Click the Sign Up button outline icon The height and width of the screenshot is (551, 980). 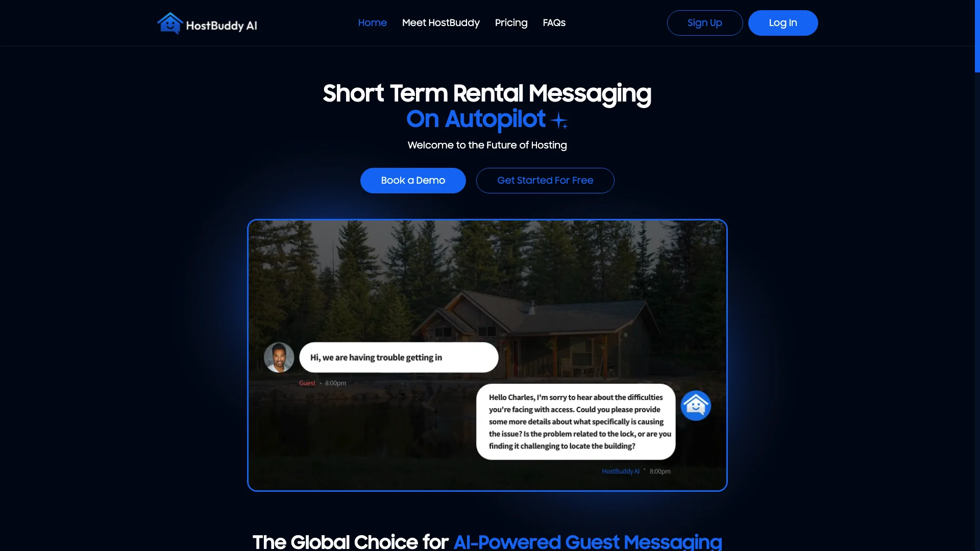pyautogui.click(x=705, y=23)
